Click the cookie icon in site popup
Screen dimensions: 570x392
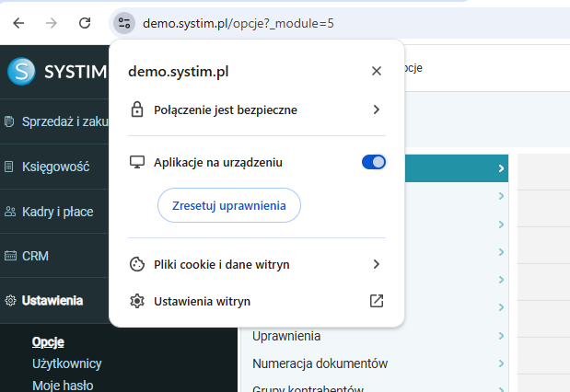[x=137, y=264]
